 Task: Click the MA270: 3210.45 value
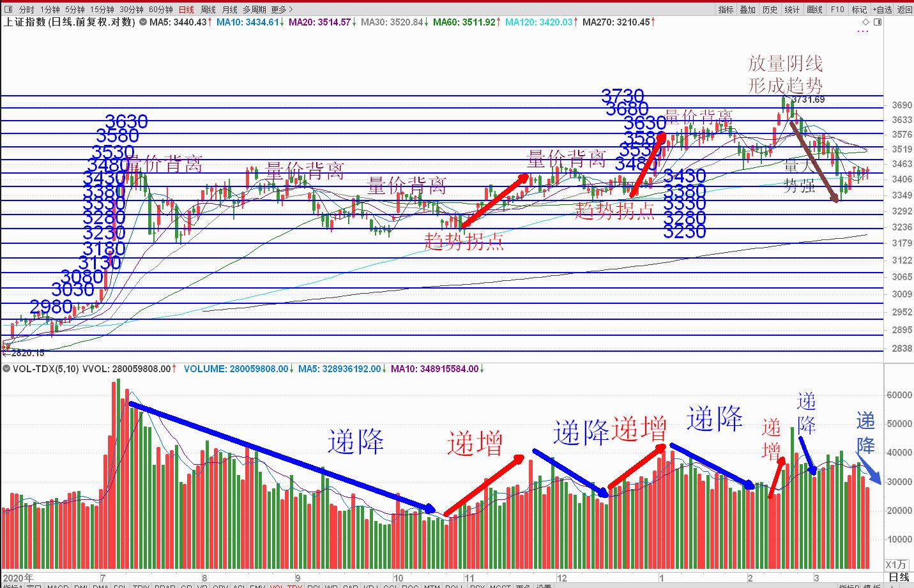pos(619,22)
